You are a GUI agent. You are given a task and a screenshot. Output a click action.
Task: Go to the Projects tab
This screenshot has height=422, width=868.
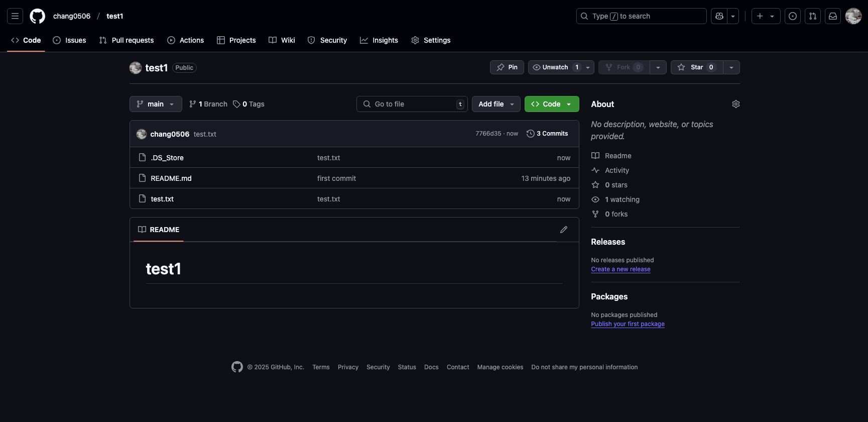[x=236, y=40]
